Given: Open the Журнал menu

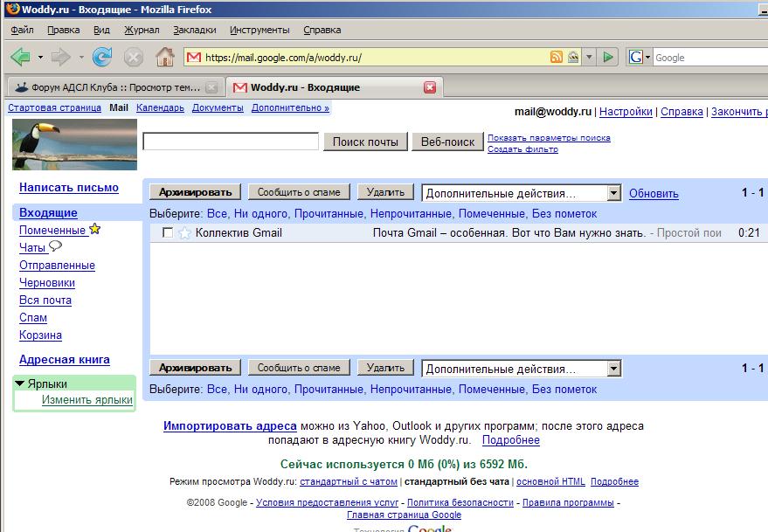Looking at the screenshot, I should click(x=142, y=30).
